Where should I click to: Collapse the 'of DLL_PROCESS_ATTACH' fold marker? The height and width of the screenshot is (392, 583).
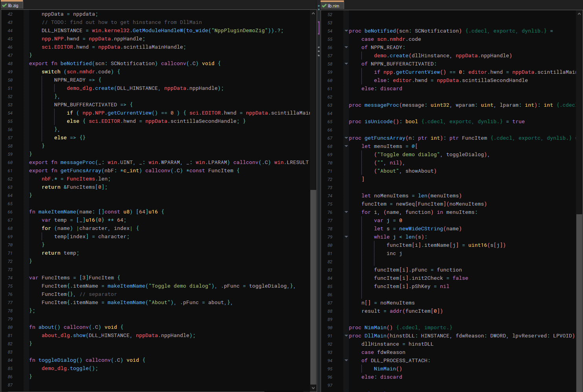tap(346, 360)
